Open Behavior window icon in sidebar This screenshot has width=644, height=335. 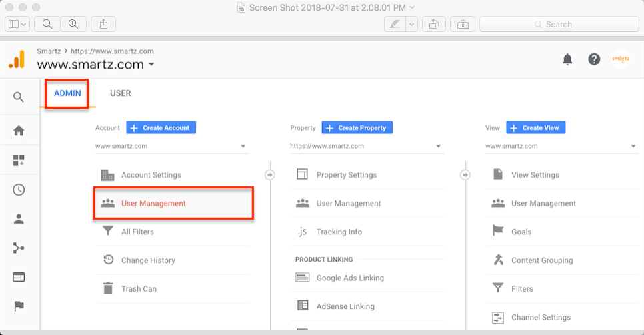click(19, 278)
